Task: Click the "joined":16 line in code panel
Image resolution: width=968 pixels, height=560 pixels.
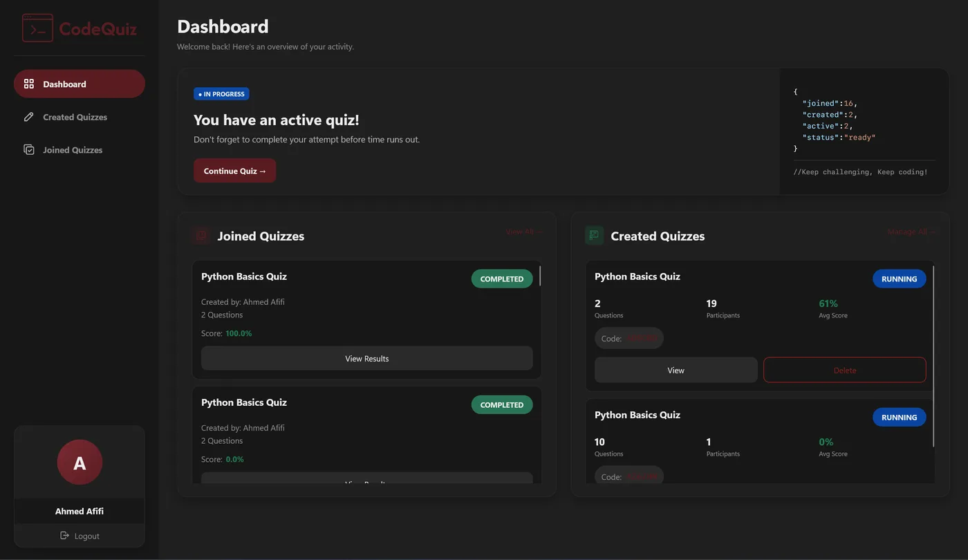Action: [830, 103]
